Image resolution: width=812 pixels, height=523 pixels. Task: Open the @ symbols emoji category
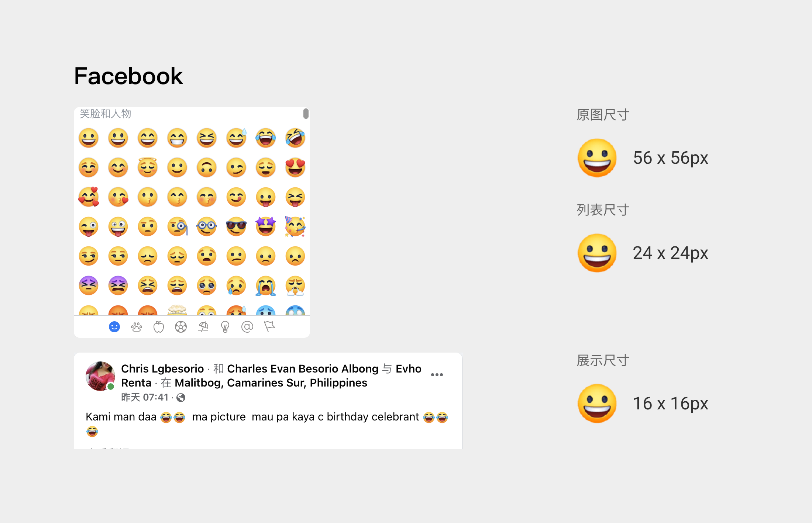(x=247, y=327)
